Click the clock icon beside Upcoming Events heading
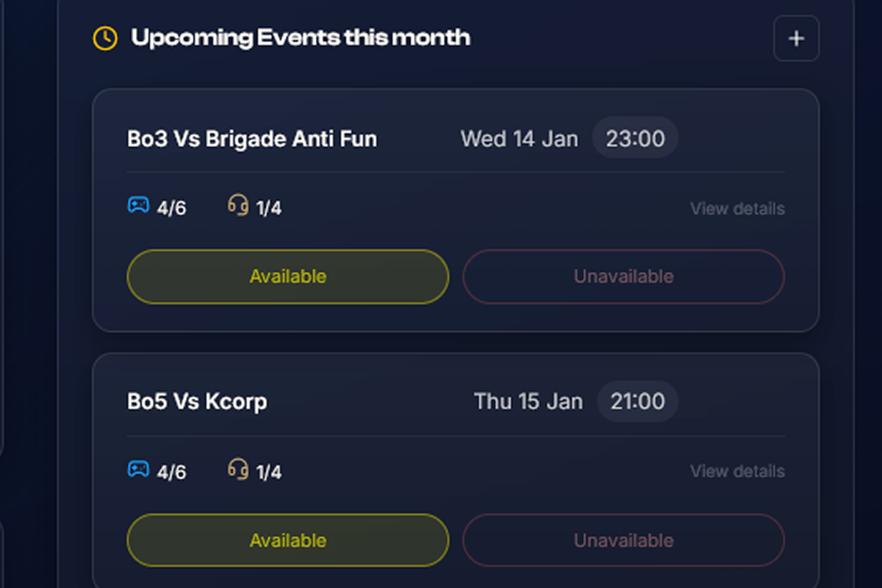 click(x=105, y=37)
